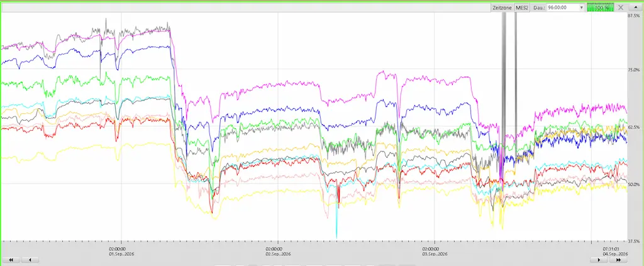This screenshot has height=266, width=644.
Task: Jump forward fast with the double-right arrow
Action: click(618, 260)
